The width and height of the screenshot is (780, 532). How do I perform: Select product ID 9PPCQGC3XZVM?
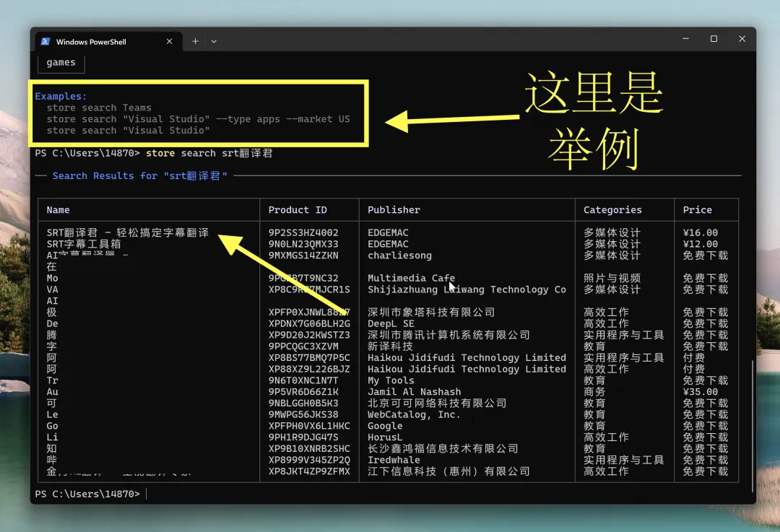click(303, 346)
